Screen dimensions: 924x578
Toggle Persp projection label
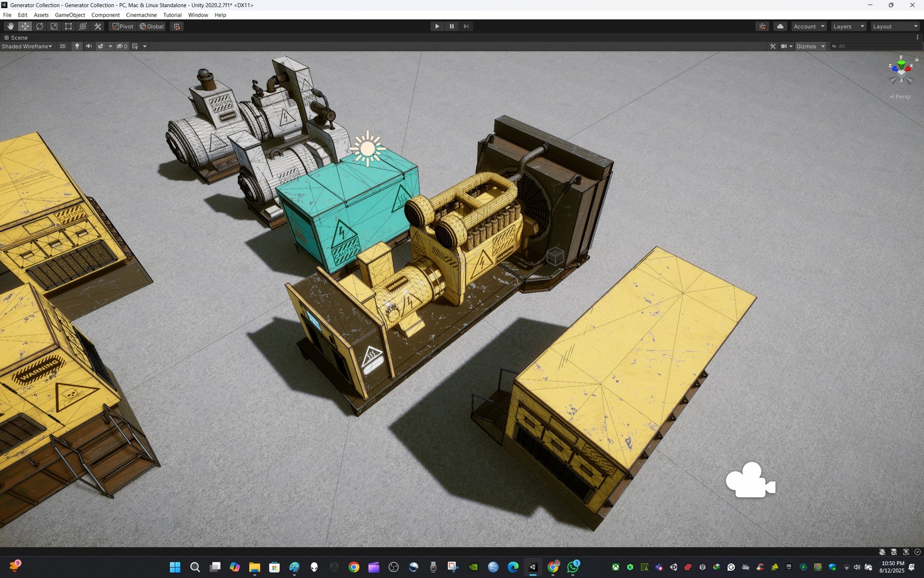point(900,97)
